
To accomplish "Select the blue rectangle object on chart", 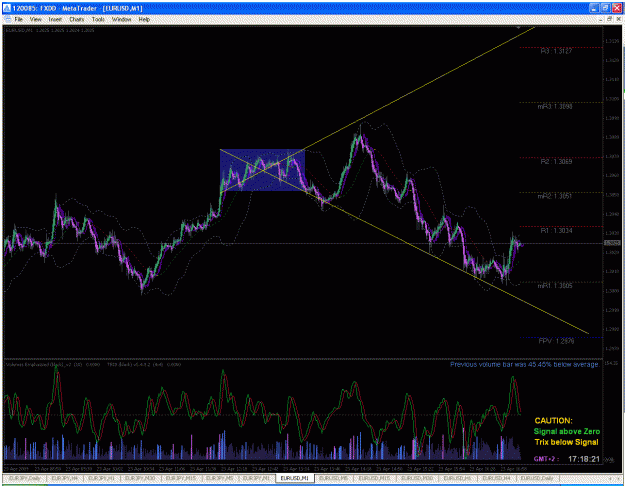I will [262, 170].
